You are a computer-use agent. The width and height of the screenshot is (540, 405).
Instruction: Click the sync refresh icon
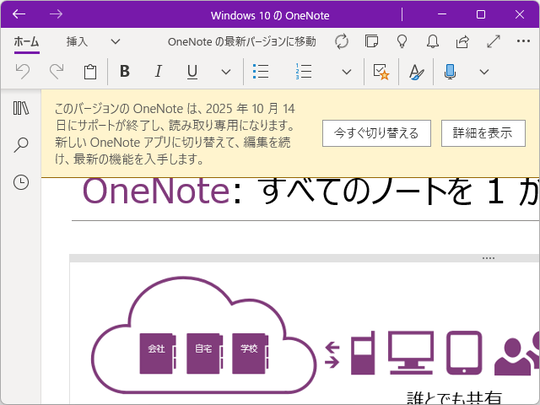tap(342, 42)
